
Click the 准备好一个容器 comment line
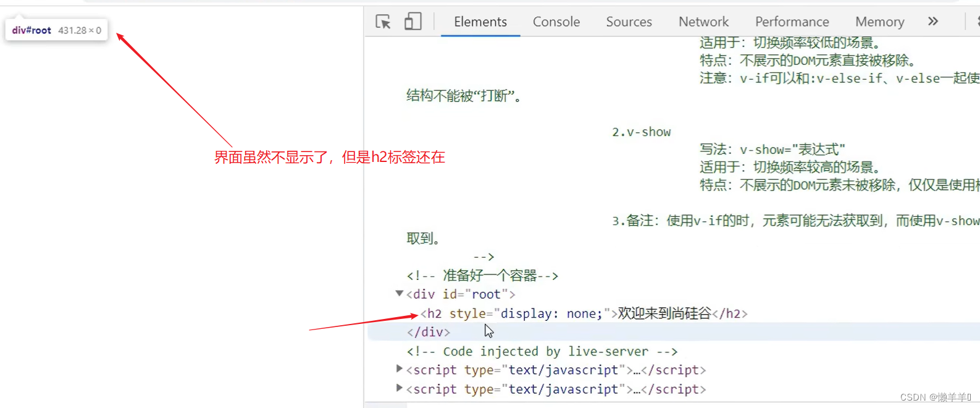coord(482,276)
